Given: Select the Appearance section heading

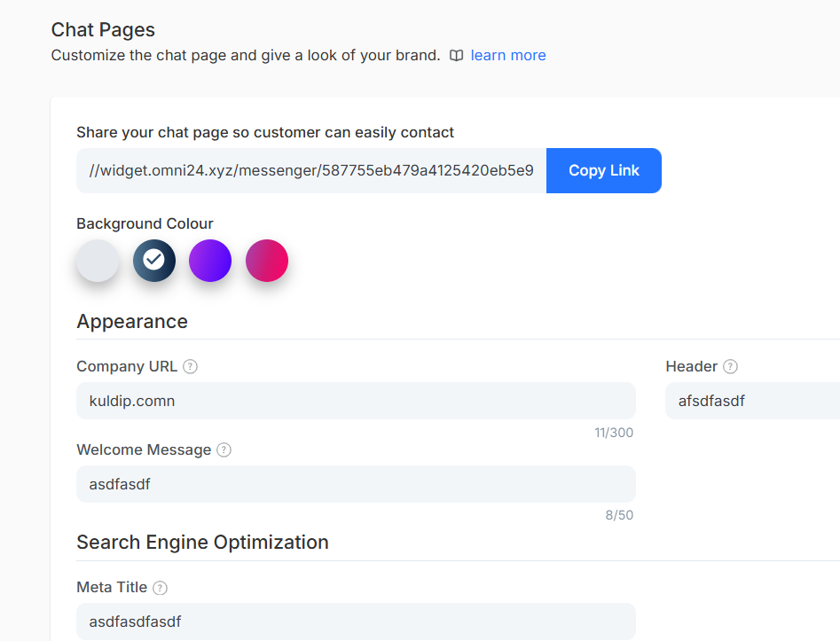Looking at the screenshot, I should pos(132,321).
